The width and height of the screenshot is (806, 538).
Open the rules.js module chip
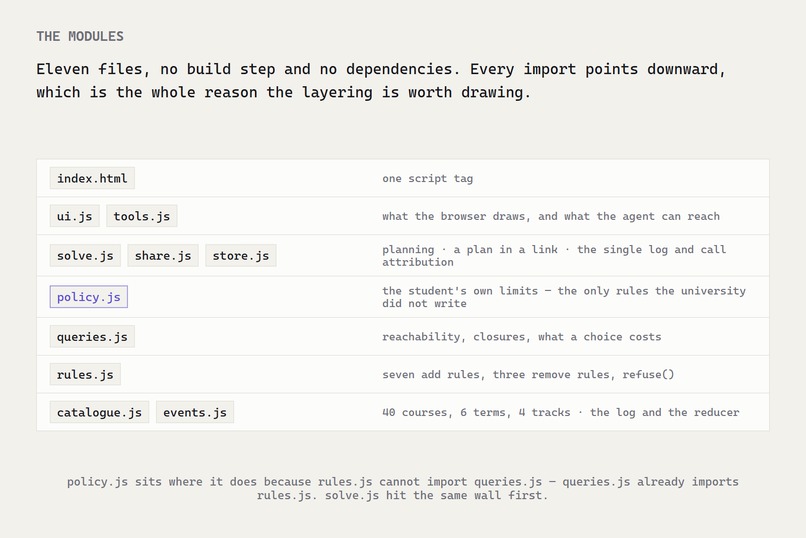(x=85, y=375)
